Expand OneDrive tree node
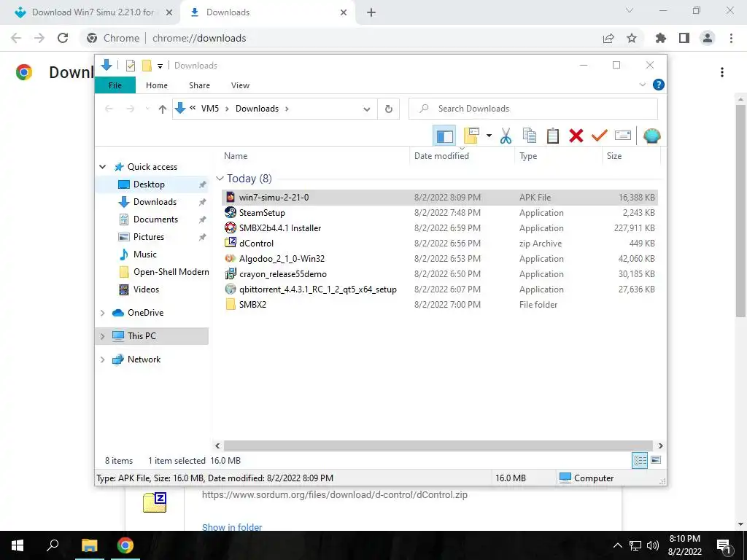The image size is (747, 560). click(x=102, y=313)
